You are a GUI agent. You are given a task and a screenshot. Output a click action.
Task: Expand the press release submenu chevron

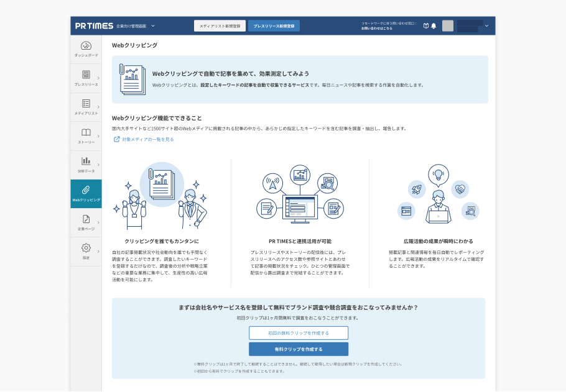tap(98, 78)
